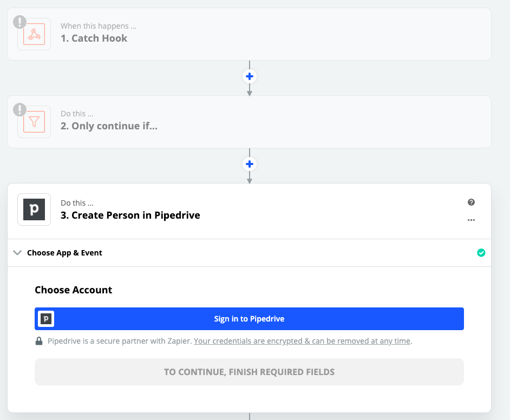Viewport: 510px width, 420px height.
Task: Open the credentials are encrypted link
Action: (302, 341)
